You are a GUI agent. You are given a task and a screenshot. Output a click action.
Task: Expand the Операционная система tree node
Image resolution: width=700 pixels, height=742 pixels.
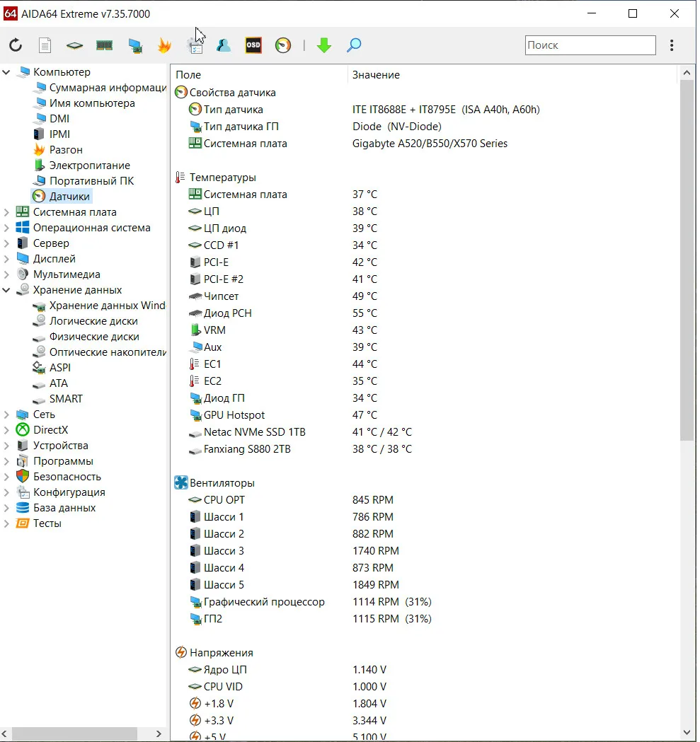click(x=7, y=228)
